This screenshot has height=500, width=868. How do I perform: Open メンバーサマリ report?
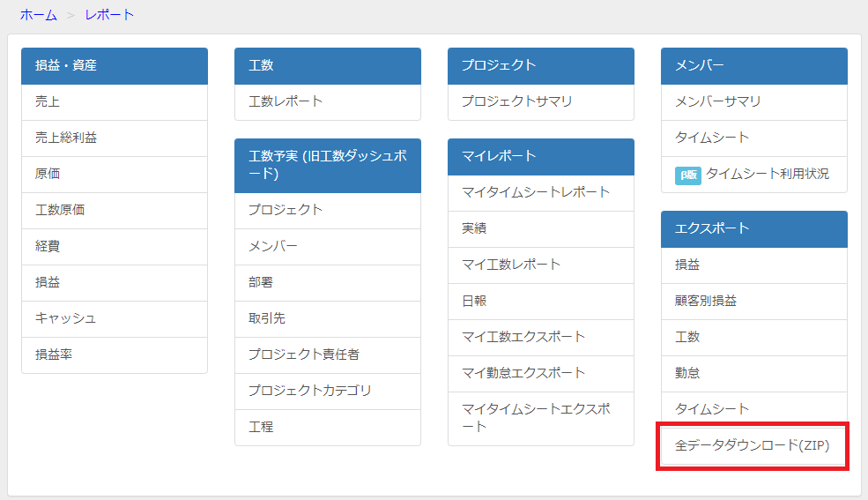point(717,102)
